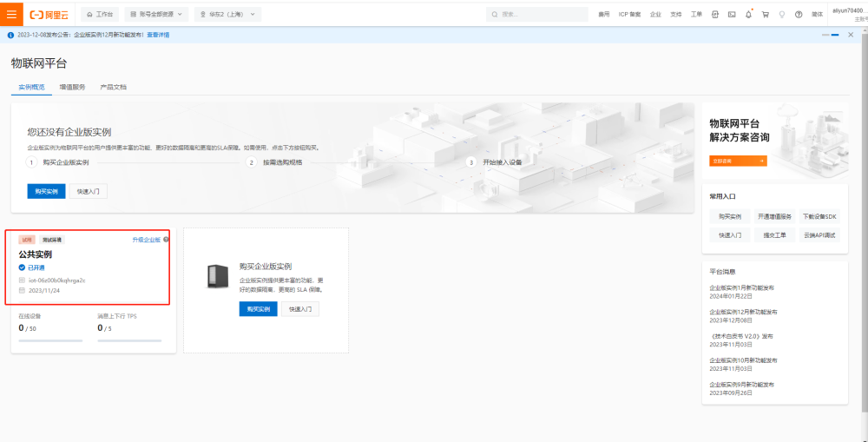Click step 2 按需选购规格
868x442 pixels.
click(x=274, y=162)
